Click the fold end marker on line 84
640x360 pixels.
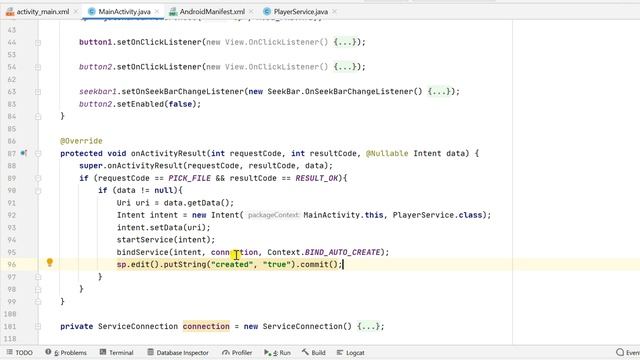pyautogui.click(x=38, y=117)
